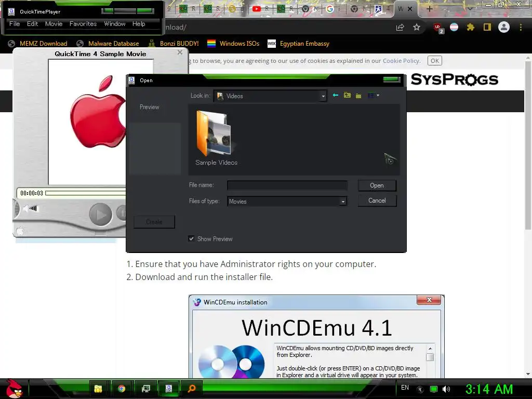Viewport: 532px width, 399px height.
Task: Cancel the Open dialog
Action: tap(377, 201)
